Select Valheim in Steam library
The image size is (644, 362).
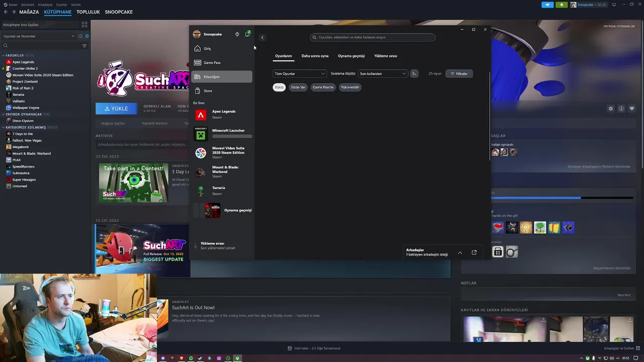(18, 101)
